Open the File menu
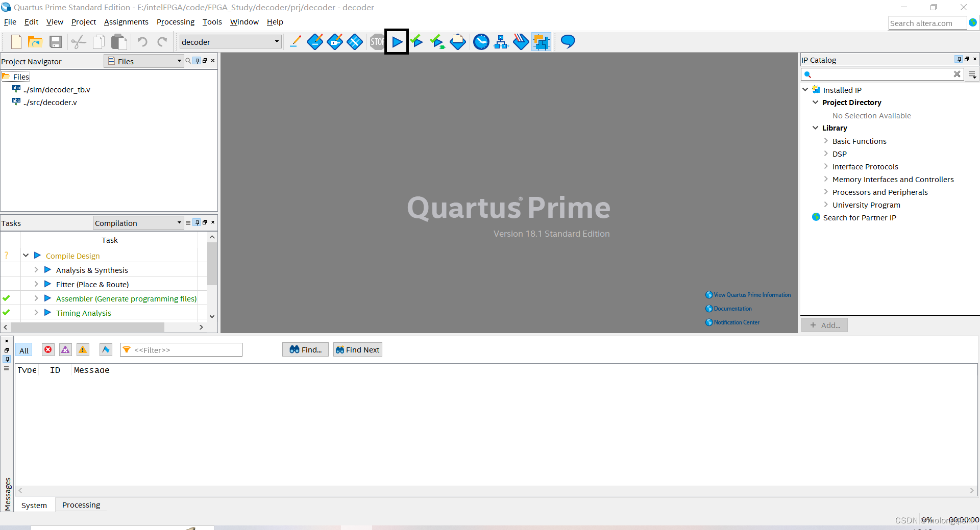The height and width of the screenshot is (530, 980). click(10, 22)
